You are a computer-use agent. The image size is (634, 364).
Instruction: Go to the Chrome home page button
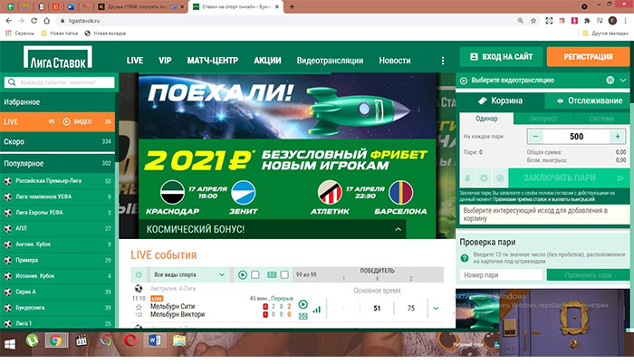point(47,21)
